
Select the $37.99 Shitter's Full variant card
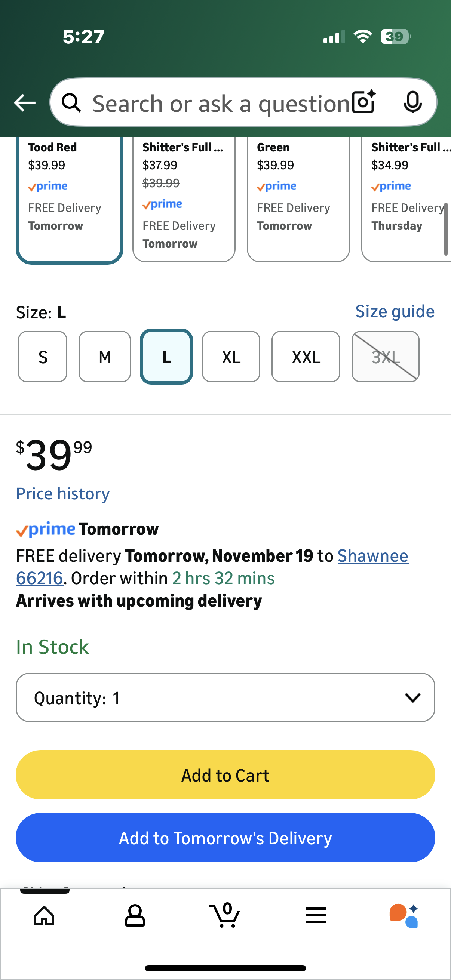coord(184,198)
